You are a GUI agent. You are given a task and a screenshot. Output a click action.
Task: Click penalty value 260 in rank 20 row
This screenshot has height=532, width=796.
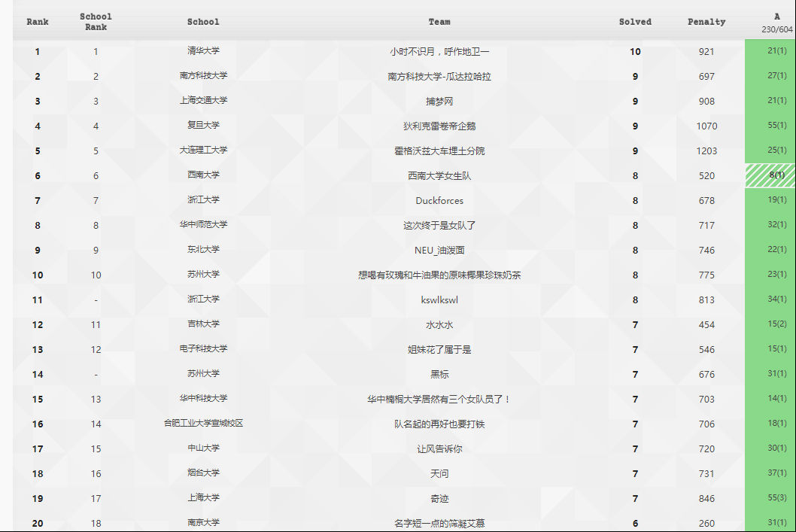pyautogui.click(x=706, y=523)
